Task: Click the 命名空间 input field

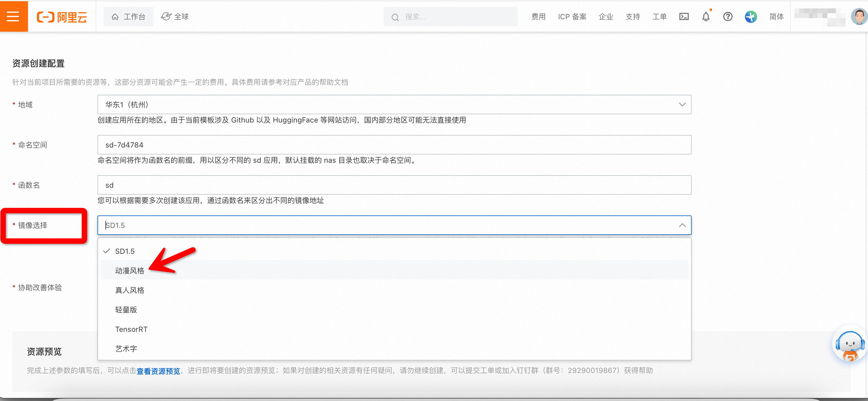Action: point(394,145)
